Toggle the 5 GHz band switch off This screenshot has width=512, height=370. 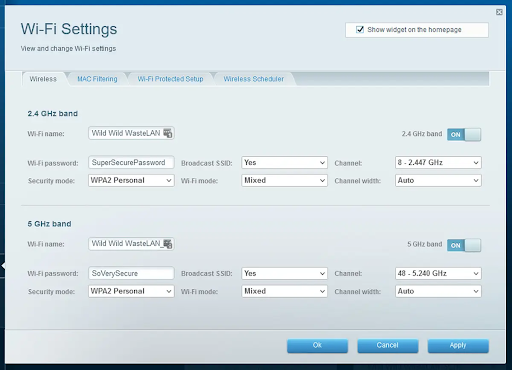pos(464,245)
